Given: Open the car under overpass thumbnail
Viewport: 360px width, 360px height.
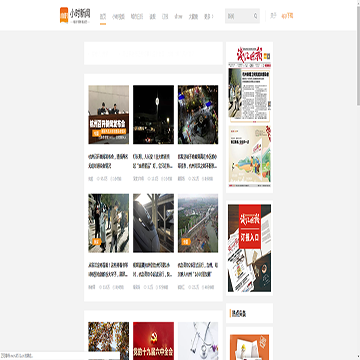Looking at the screenshot, I should (153, 223).
